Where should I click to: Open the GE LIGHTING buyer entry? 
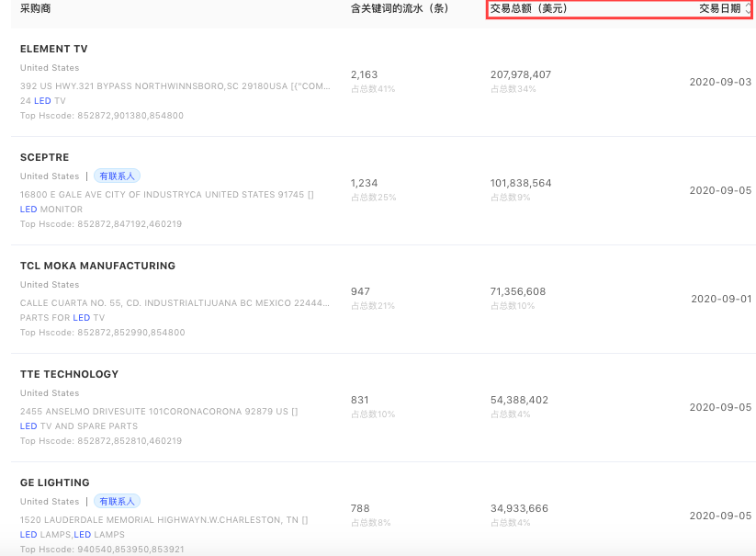[55, 482]
